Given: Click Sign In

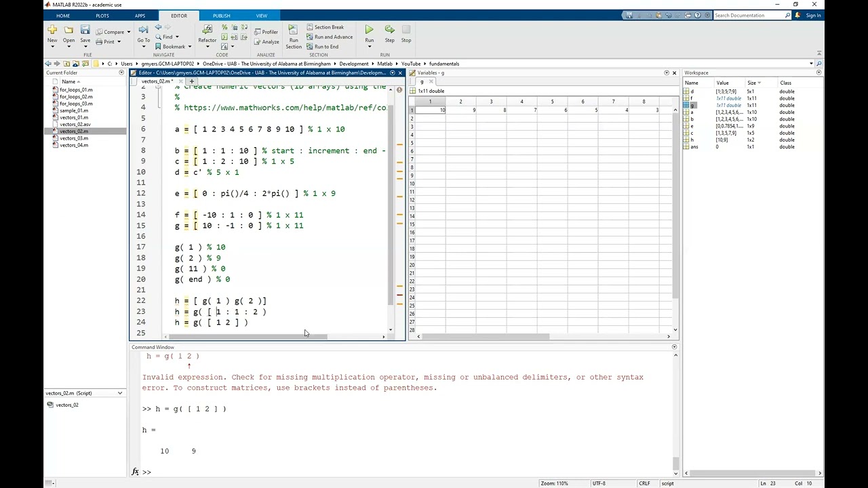Looking at the screenshot, I should point(813,15).
